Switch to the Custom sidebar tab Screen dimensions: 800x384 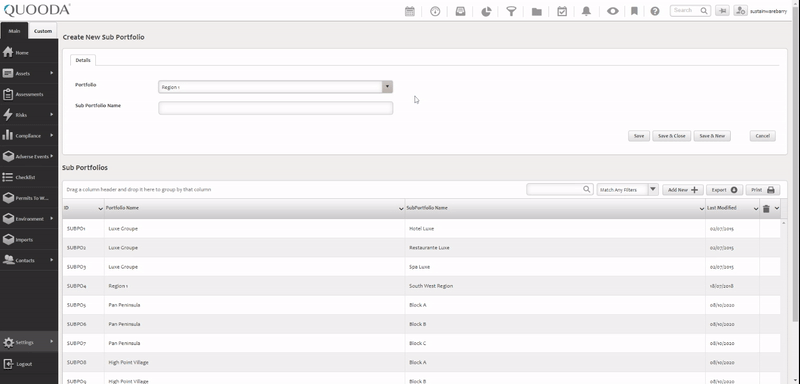[x=43, y=31]
